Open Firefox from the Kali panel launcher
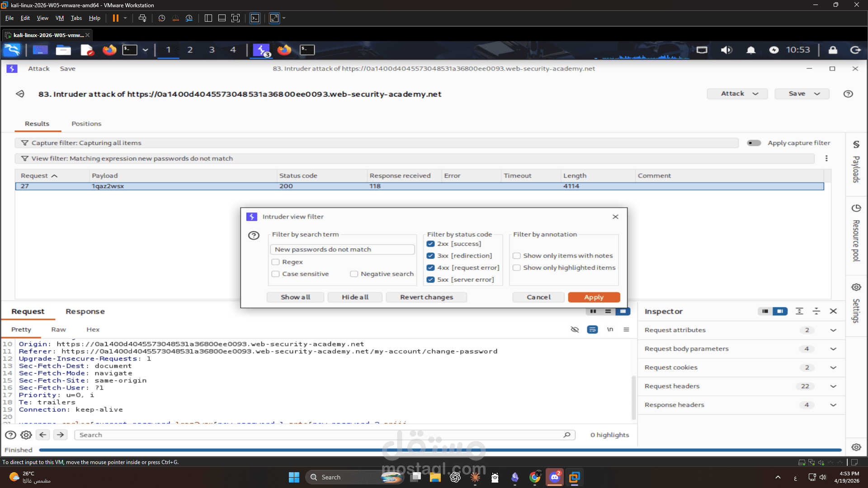Viewport: 868px width, 488px height. [x=109, y=50]
